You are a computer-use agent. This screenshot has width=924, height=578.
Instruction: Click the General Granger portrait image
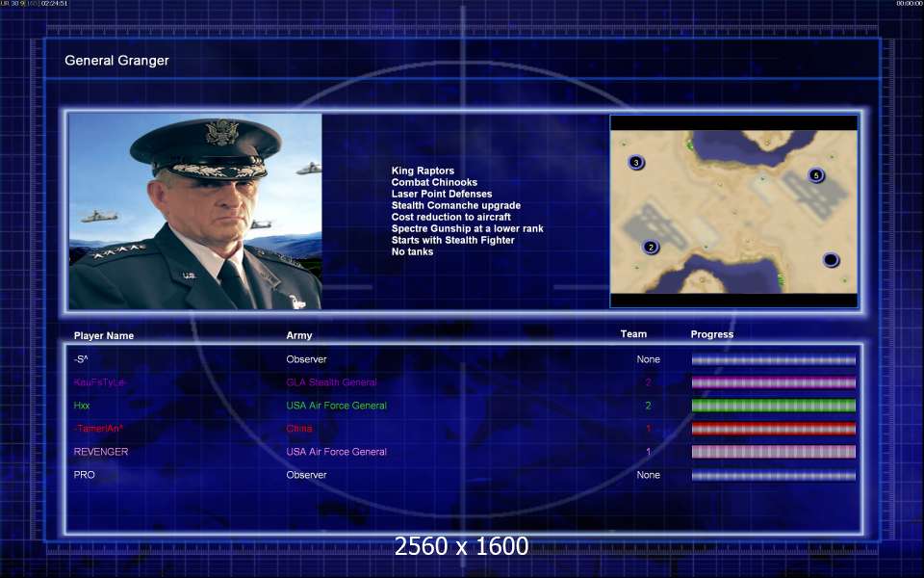click(x=195, y=211)
